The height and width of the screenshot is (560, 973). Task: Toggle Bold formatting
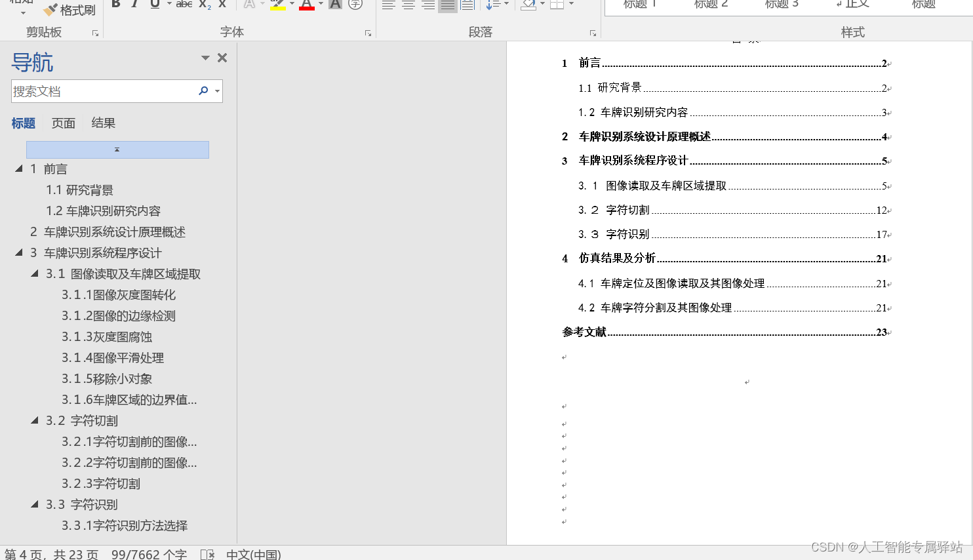pyautogui.click(x=116, y=4)
